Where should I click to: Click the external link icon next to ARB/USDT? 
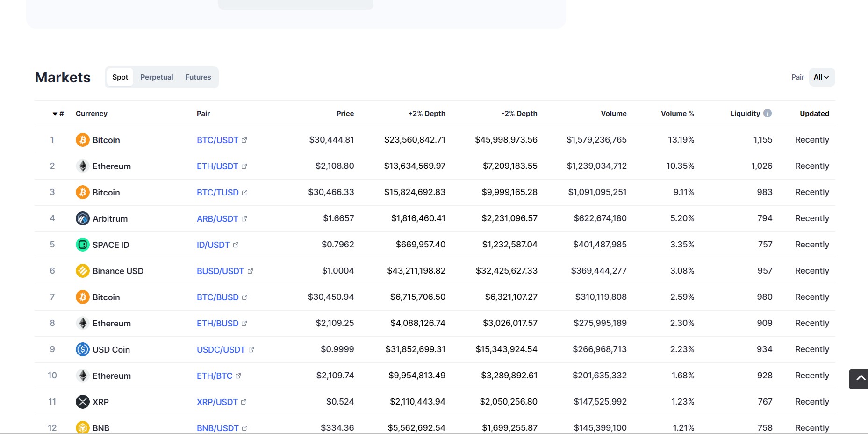(x=244, y=218)
